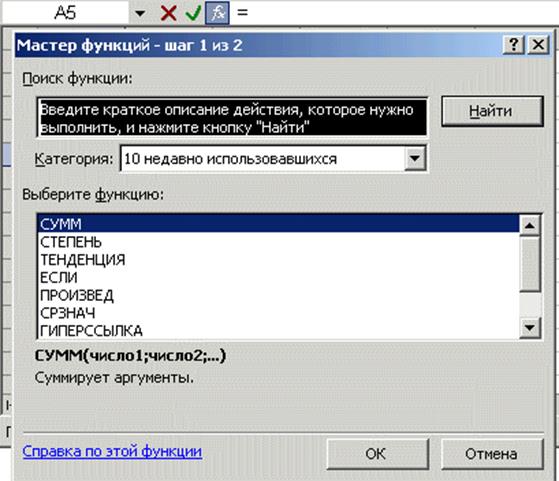Select the ПРОИЗВЕД function

[x=278, y=295]
